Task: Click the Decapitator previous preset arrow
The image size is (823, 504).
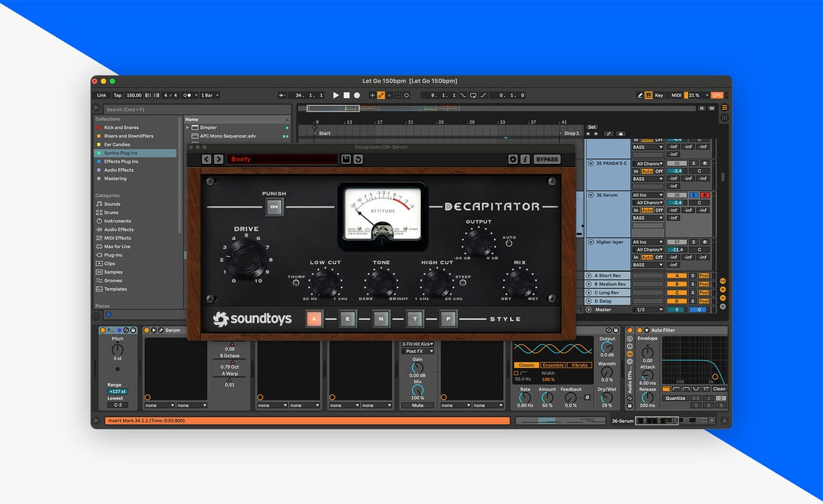Action: coord(206,160)
